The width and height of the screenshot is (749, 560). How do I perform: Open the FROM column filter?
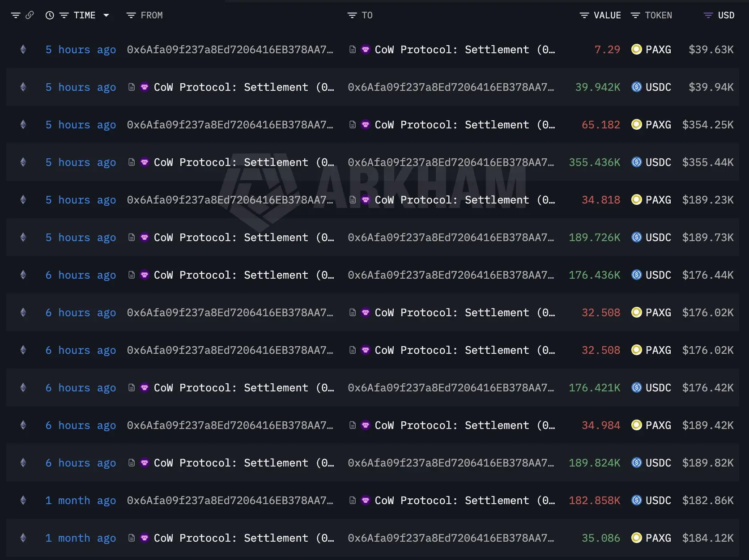(x=131, y=15)
